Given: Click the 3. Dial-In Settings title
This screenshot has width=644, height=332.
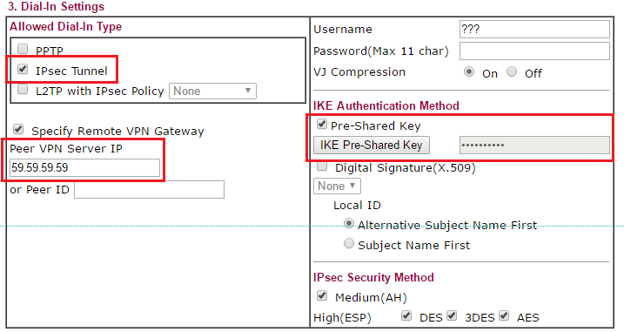Looking at the screenshot, I should [57, 7].
